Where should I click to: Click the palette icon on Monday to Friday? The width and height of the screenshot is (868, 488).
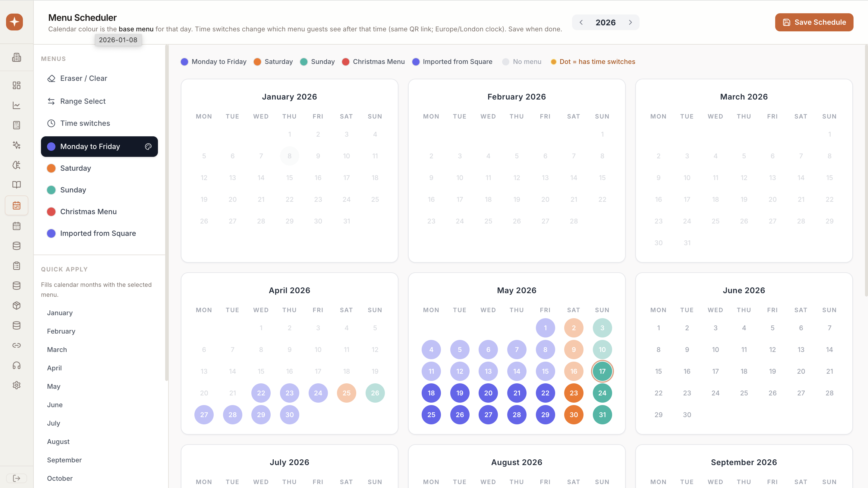(148, 146)
